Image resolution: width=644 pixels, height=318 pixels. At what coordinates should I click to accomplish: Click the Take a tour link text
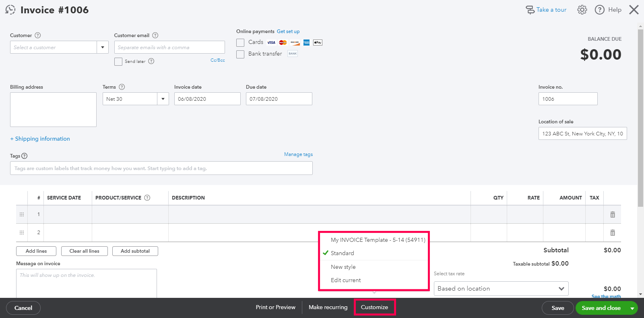coord(551,10)
